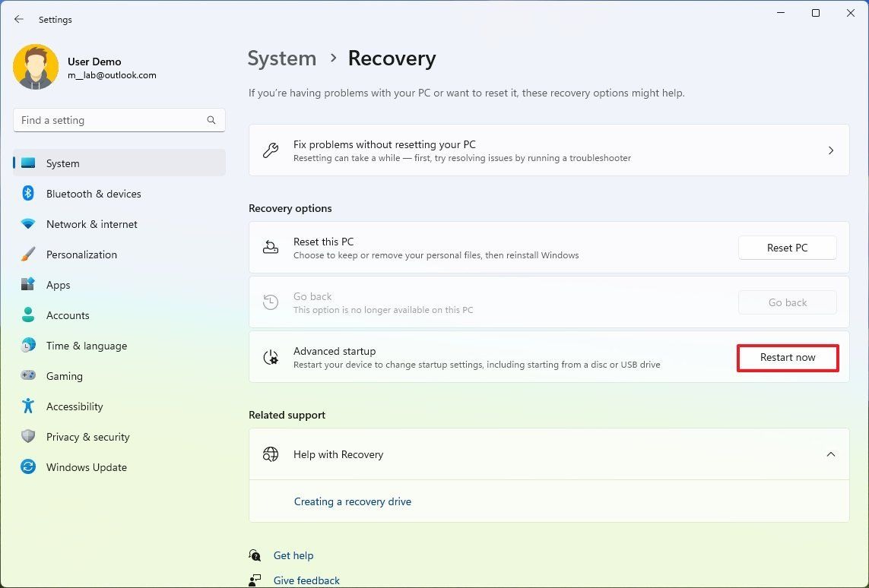
Task: Click the Recovery page heading
Action: coord(392,58)
